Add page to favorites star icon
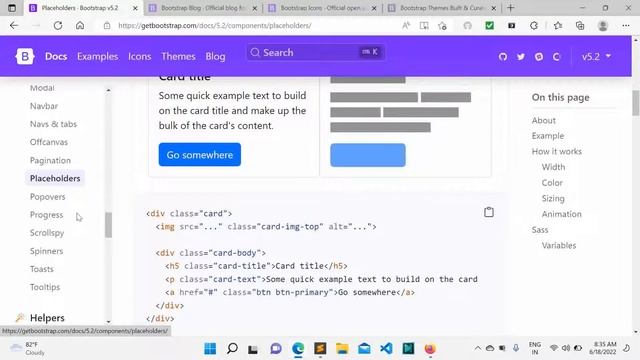Image resolution: width=640 pixels, height=360 pixels. coord(442,26)
